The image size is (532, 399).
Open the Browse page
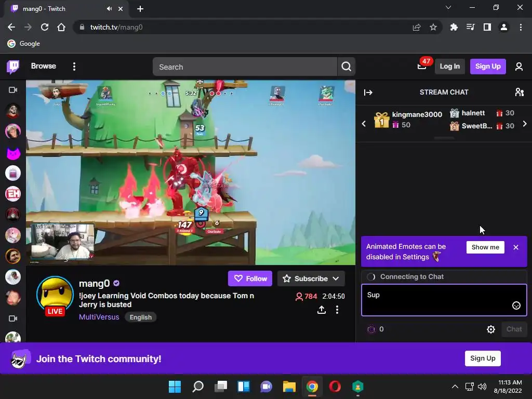pos(44,66)
